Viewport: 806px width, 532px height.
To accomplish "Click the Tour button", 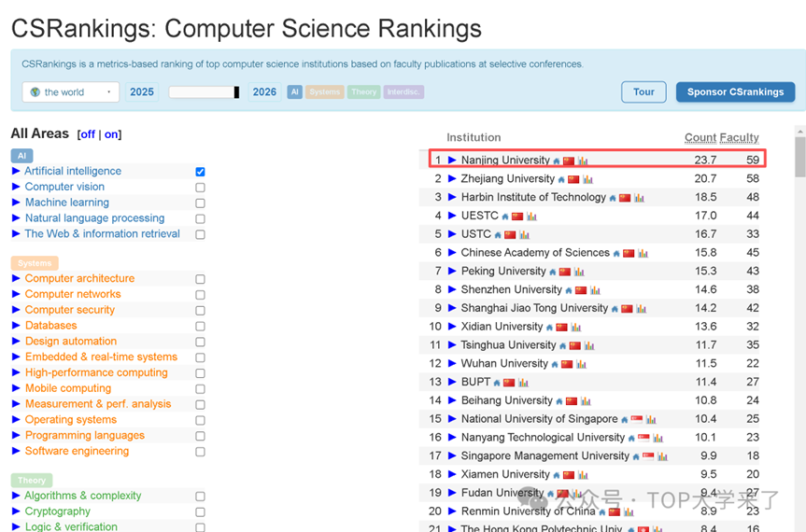I will [x=643, y=91].
